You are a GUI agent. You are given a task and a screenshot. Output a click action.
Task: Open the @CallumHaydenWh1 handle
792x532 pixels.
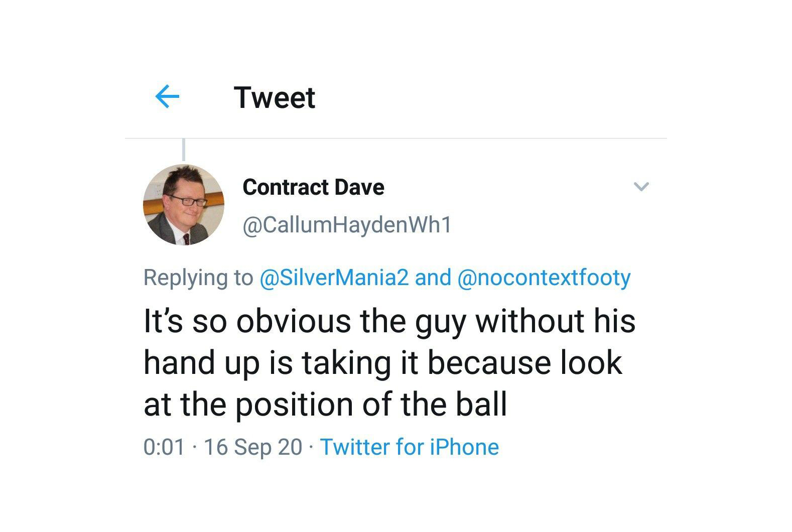(x=347, y=225)
